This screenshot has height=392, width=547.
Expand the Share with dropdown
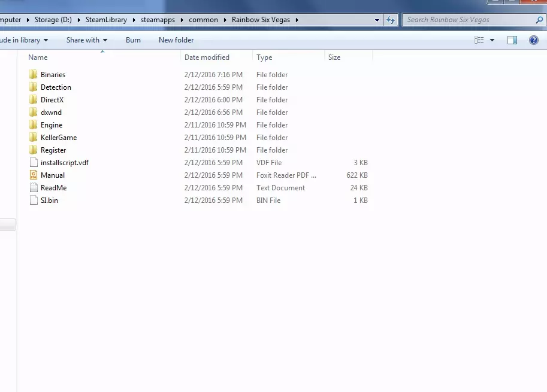pyautogui.click(x=87, y=40)
